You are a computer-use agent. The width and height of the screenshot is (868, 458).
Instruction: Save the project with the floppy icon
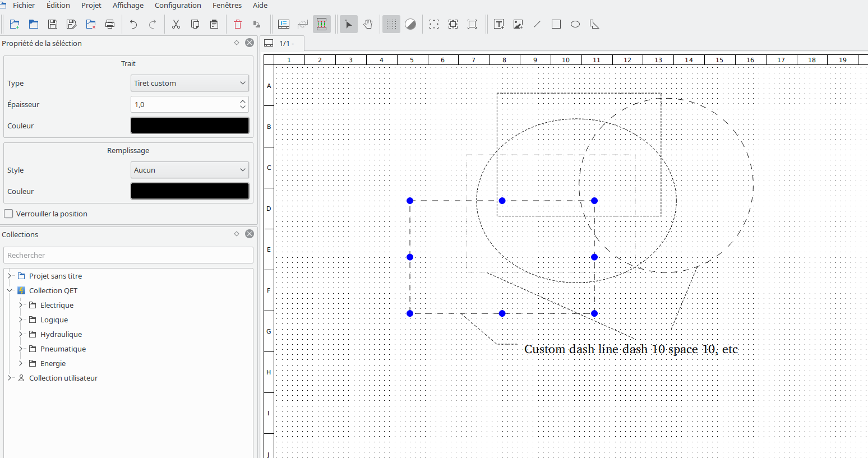click(x=53, y=24)
